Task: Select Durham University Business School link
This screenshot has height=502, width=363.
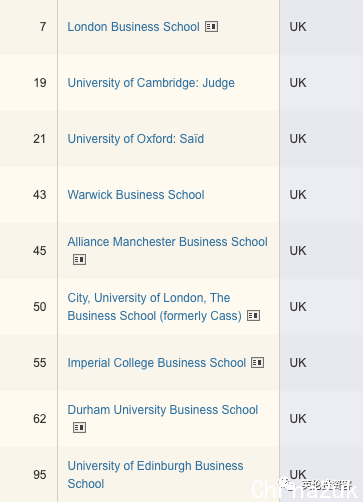Action: [163, 410]
